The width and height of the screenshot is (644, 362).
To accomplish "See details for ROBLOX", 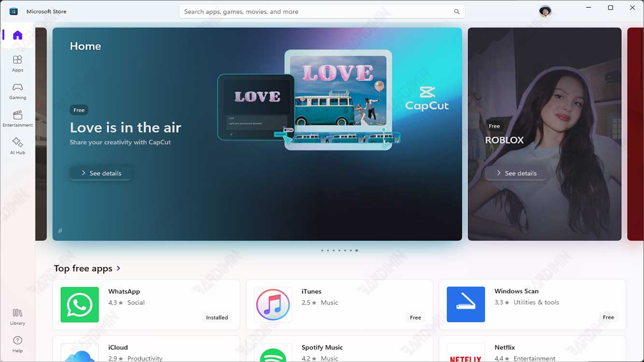I will click(516, 173).
